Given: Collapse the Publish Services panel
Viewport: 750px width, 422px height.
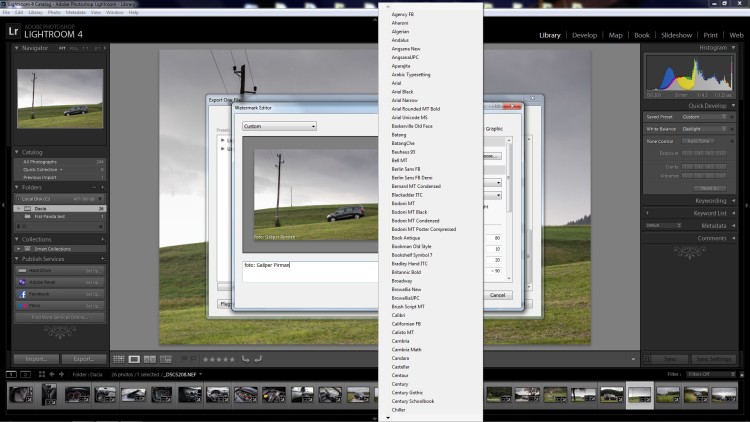Looking at the screenshot, I should click(16, 259).
